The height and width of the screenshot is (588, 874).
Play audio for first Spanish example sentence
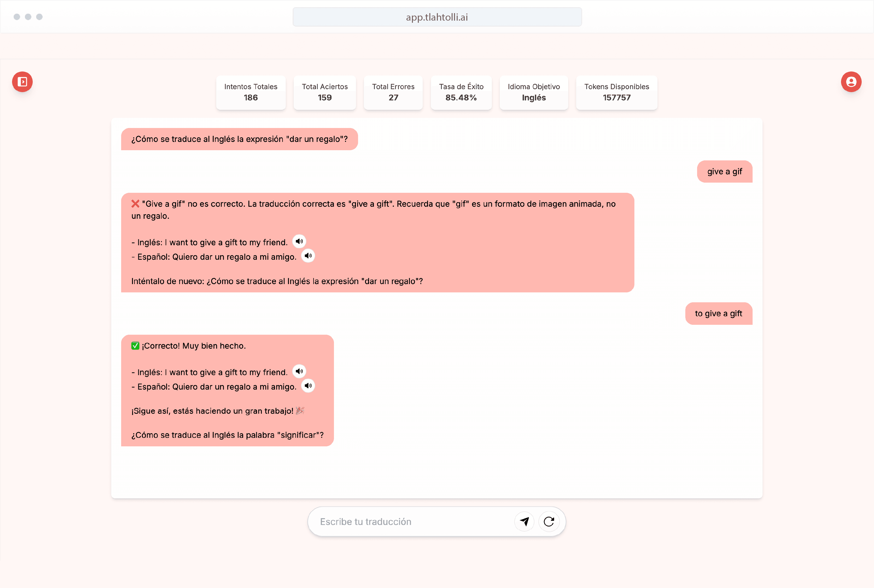click(308, 256)
